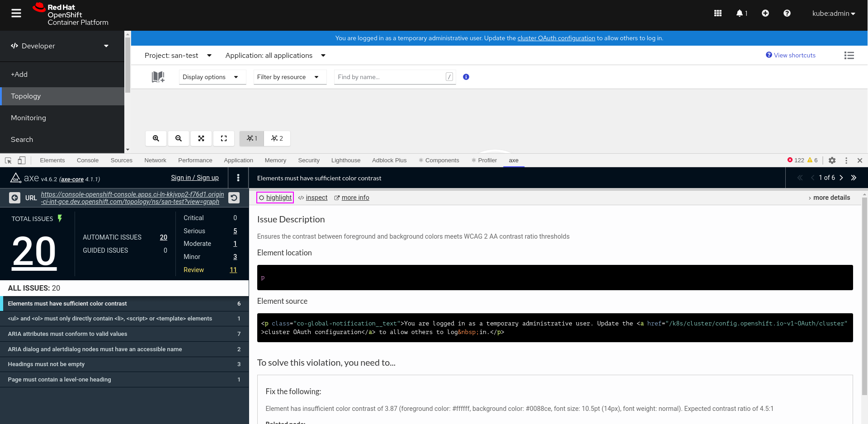Filter by Review issues count 11

[x=233, y=270]
